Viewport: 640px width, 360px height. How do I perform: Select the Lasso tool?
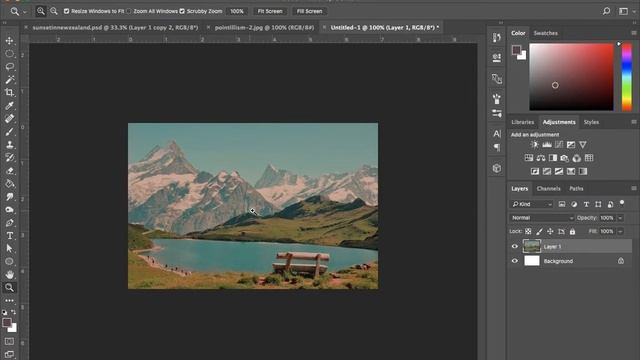[x=9, y=67]
